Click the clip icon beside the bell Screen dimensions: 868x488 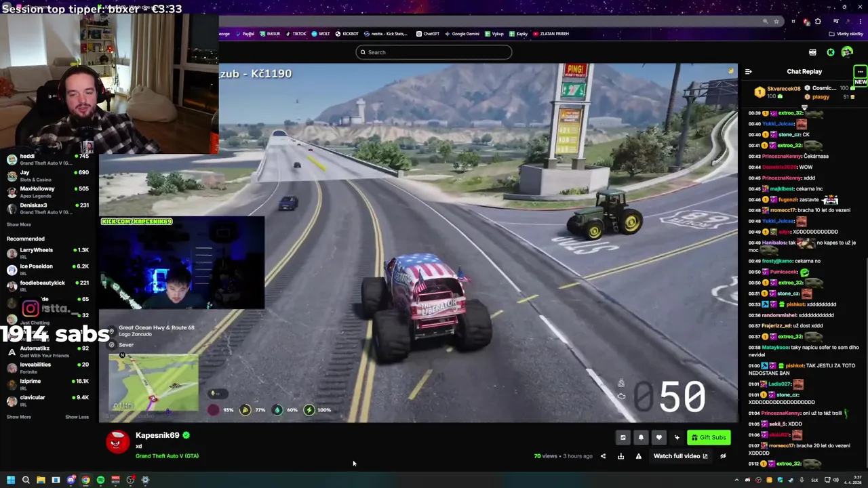(623, 438)
